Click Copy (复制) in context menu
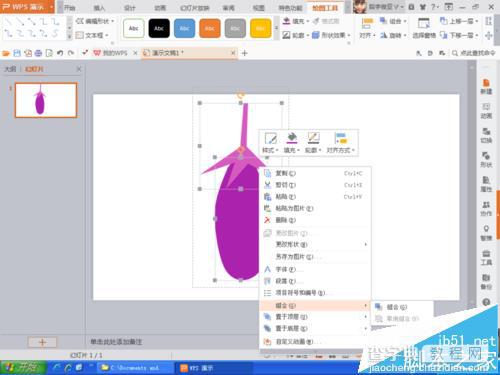 coord(315,173)
